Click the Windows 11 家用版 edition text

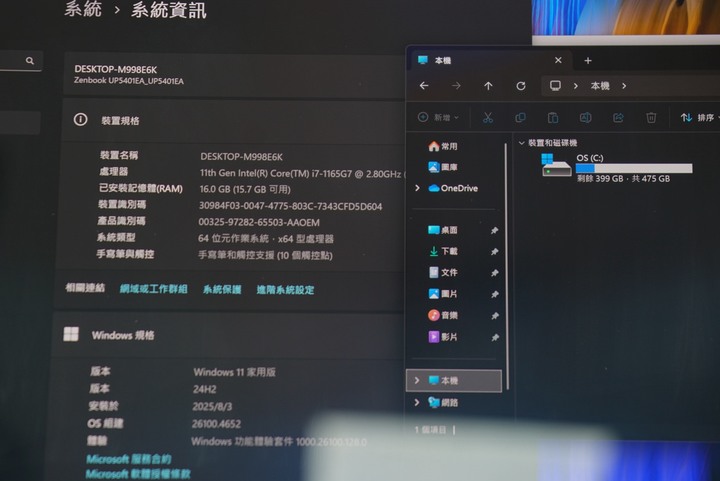(235, 372)
